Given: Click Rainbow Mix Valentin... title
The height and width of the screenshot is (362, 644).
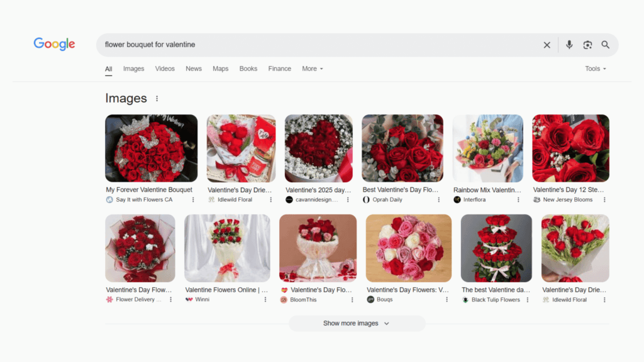Looking at the screenshot, I should pyautogui.click(x=487, y=190).
